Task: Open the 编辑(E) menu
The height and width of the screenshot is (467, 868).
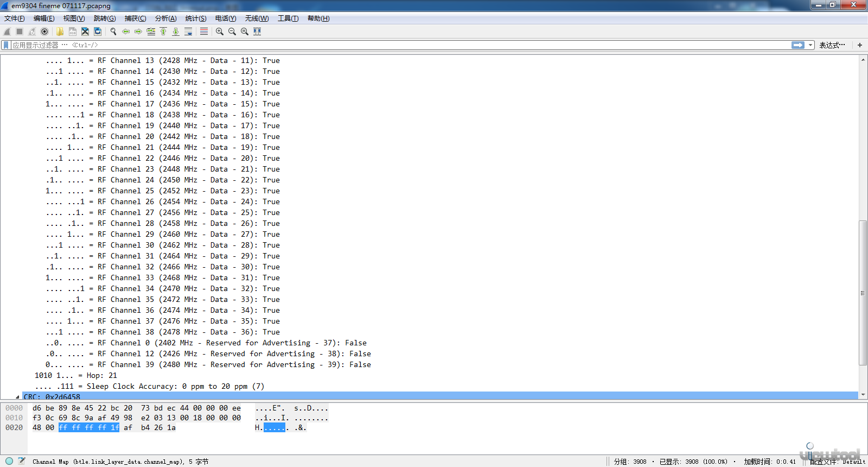Action: click(x=44, y=18)
